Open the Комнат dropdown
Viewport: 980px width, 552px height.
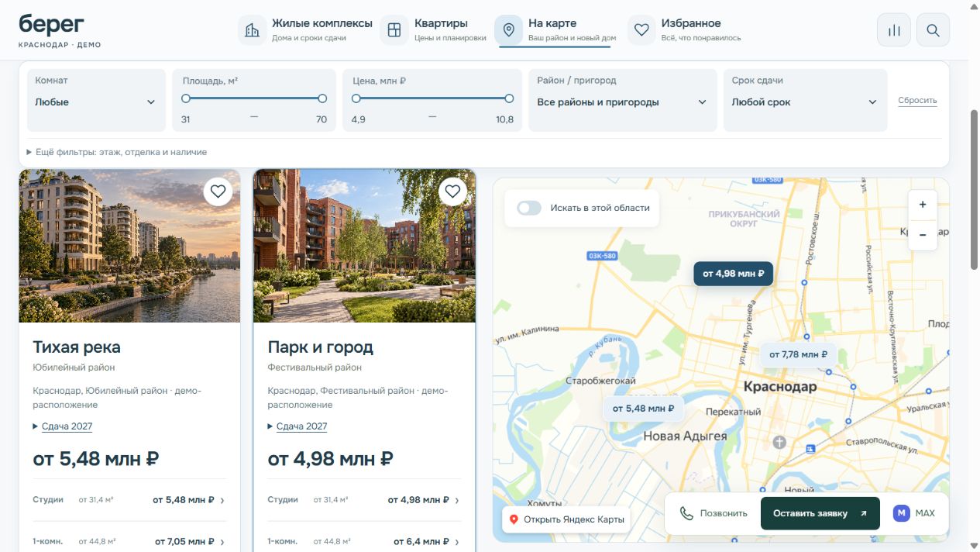96,101
